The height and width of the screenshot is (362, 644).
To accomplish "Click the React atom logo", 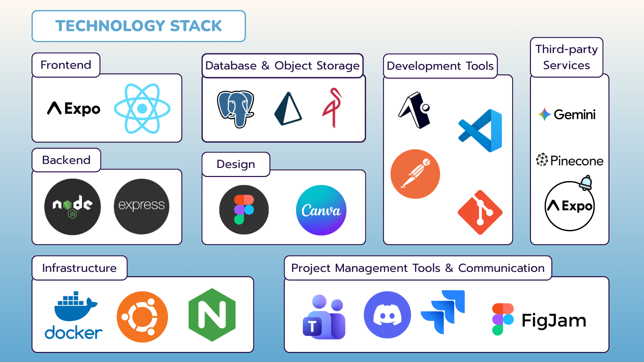I will tap(142, 109).
